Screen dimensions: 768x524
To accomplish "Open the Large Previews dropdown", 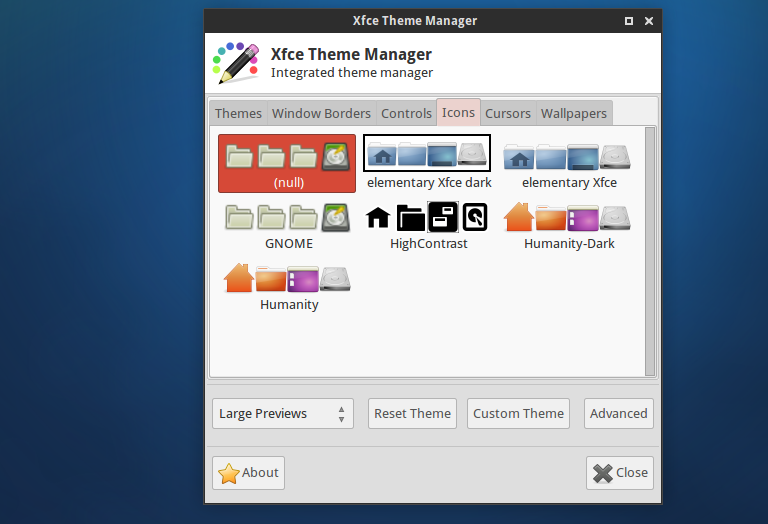I will [x=283, y=414].
